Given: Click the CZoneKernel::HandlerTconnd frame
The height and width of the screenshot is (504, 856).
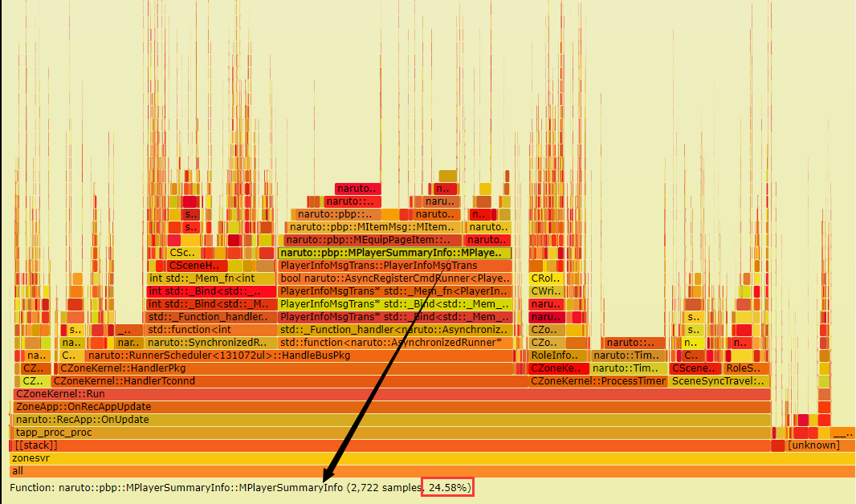Looking at the screenshot, I should (289, 380).
